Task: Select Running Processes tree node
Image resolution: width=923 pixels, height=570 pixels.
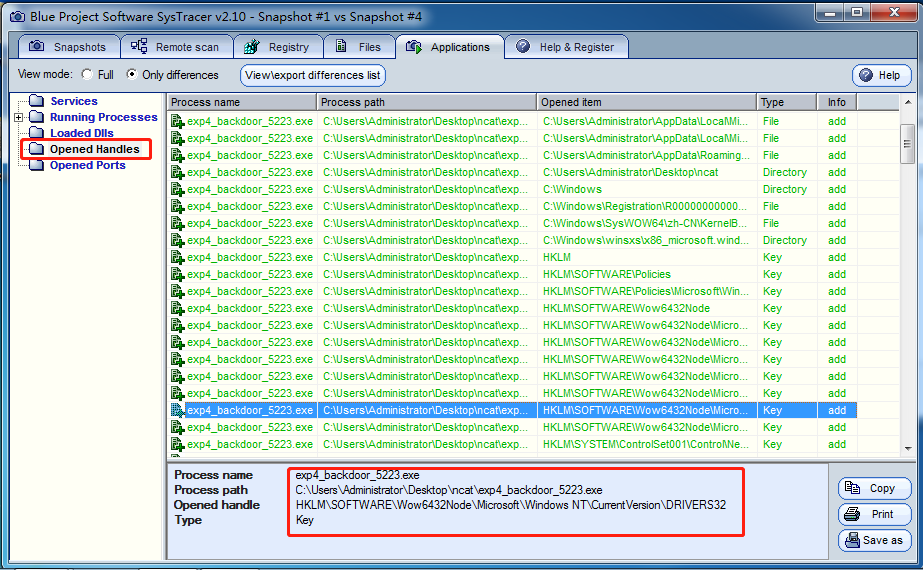Action: (x=104, y=117)
